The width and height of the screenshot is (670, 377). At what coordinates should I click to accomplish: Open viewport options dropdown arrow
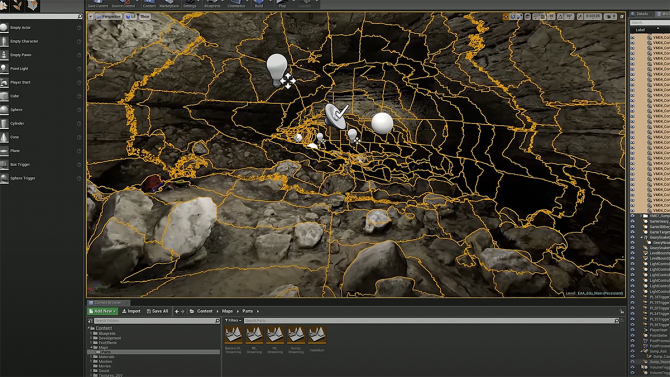pos(91,17)
